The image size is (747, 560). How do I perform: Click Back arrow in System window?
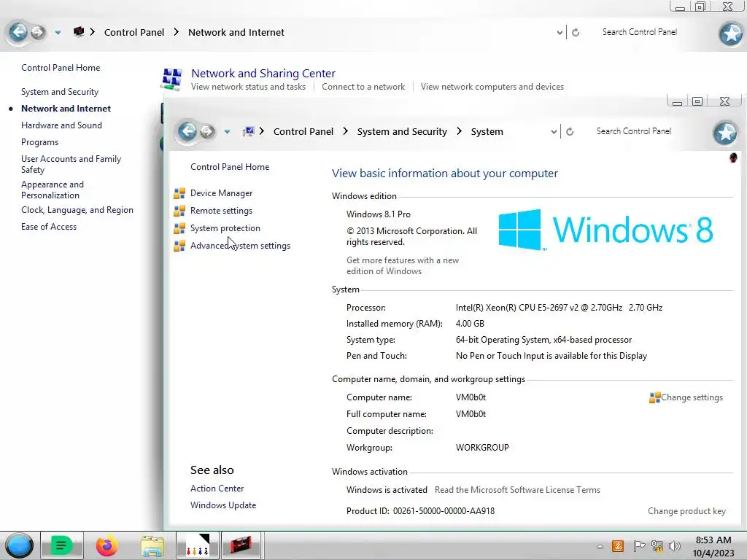coord(187,131)
